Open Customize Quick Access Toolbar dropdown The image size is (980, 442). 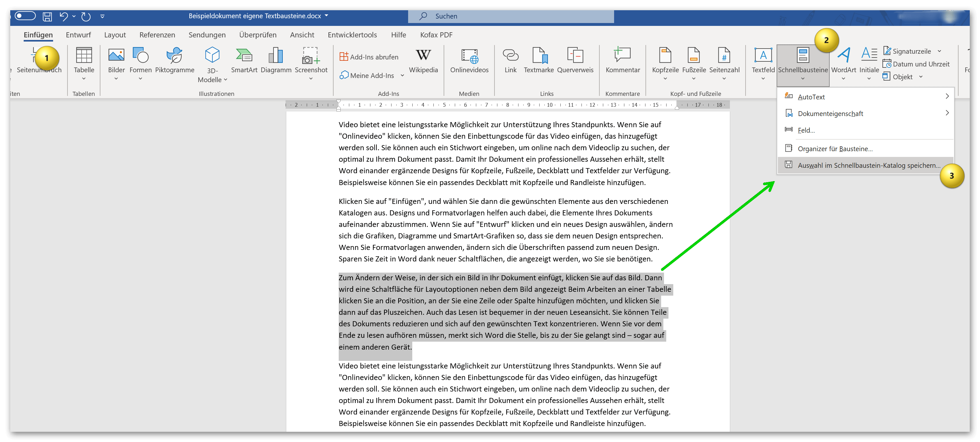(x=102, y=16)
